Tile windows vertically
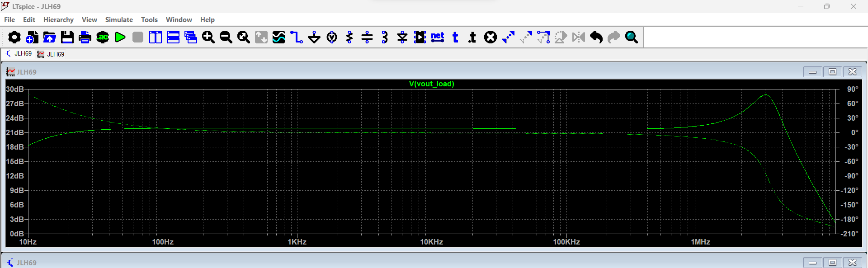The image size is (868, 268). click(x=156, y=37)
